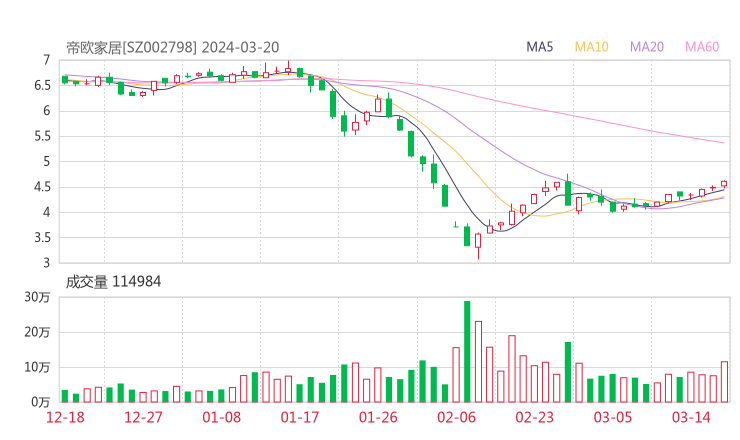The height and width of the screenshot is (440, 740).
Task: Click the tallest green volume bar
Action: pos(467,352)
